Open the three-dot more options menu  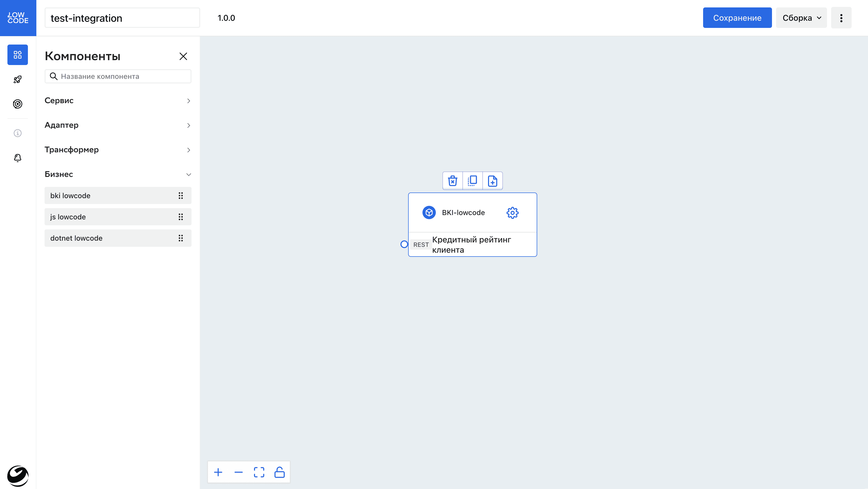(841, 18)
